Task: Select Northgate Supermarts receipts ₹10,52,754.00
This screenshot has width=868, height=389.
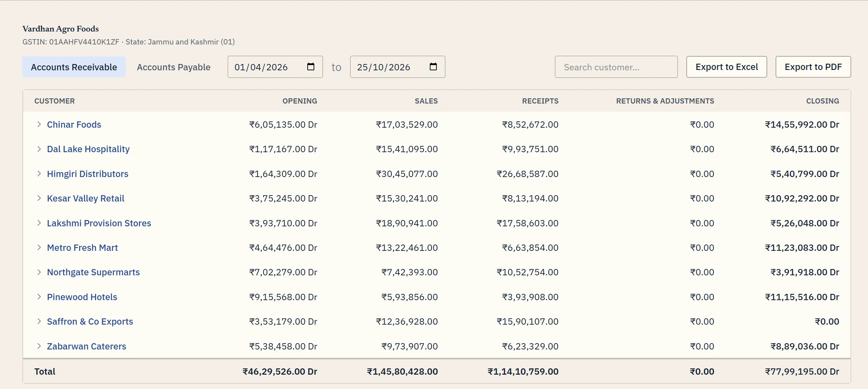Action: pos(527,272)
